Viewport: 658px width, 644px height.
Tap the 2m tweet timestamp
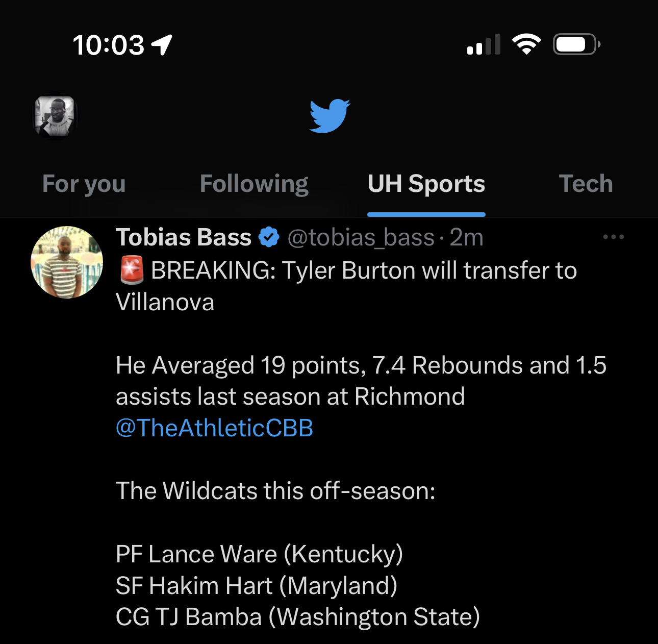click(466, 237)
